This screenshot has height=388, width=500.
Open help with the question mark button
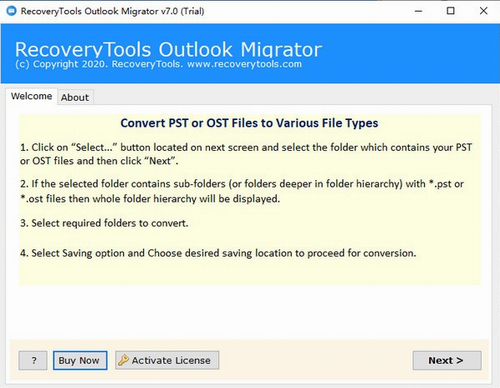[x=33, y=360]
